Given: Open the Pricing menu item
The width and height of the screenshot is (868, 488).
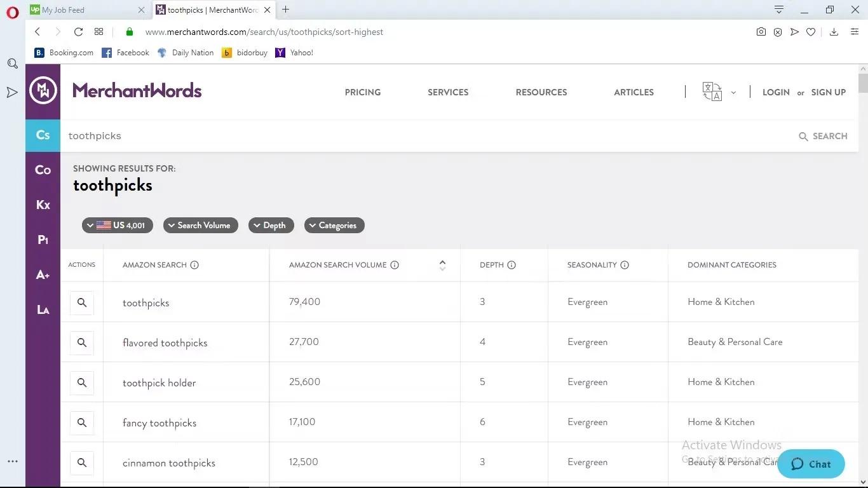Looking at the screenshot, I should [363, 92].
